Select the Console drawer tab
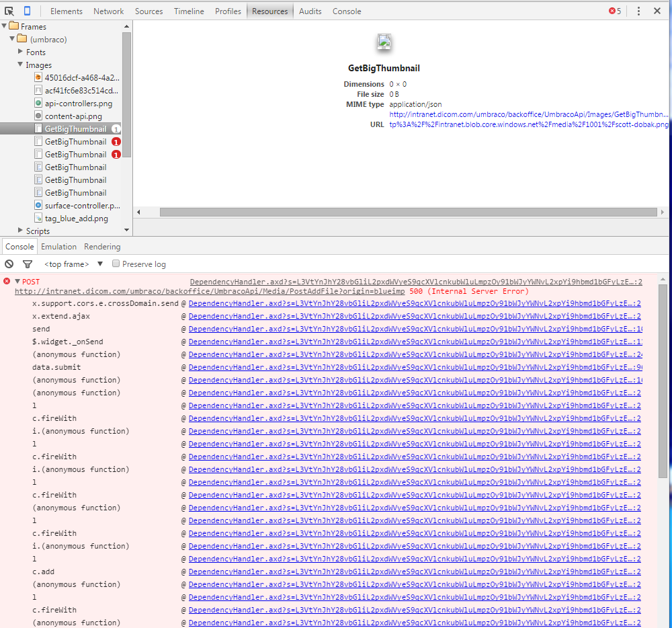The width and height of the screenshot is (672, 628). (x=19, y=247)
